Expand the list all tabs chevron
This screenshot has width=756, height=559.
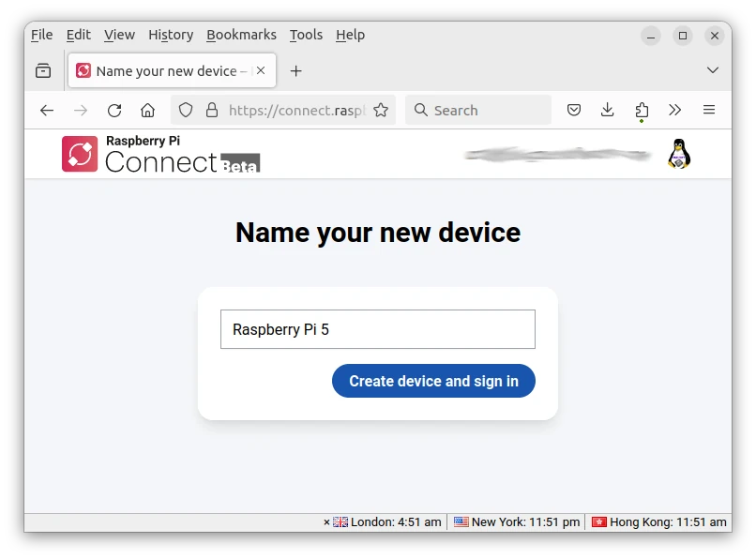[713, 70]
